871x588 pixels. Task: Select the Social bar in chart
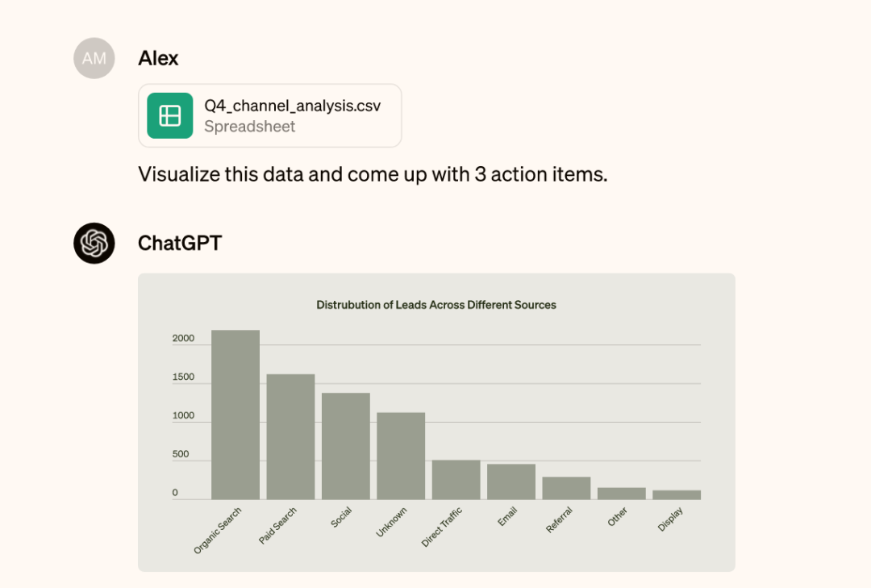click(x=345, y=446)
